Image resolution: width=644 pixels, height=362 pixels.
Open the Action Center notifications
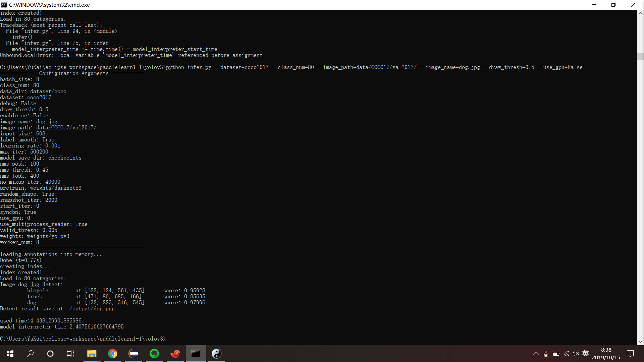pyautogui.click(x=630, y=354)
